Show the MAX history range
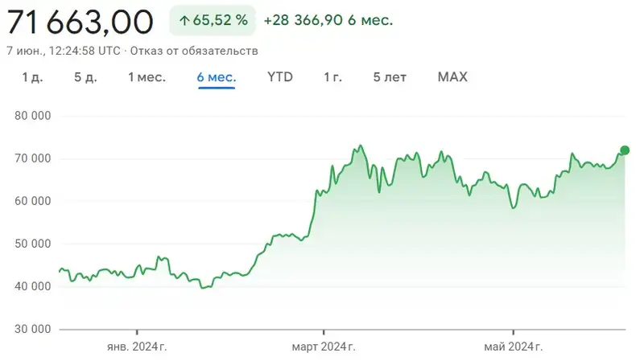Viewport: 644px width, 361px height. click(x=452, y=77)
